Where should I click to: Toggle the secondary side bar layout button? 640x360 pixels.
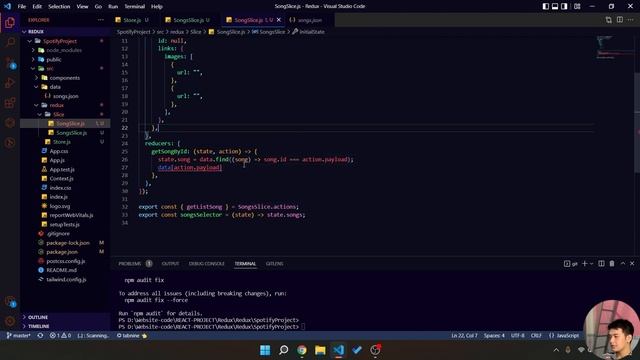[564, 6]
